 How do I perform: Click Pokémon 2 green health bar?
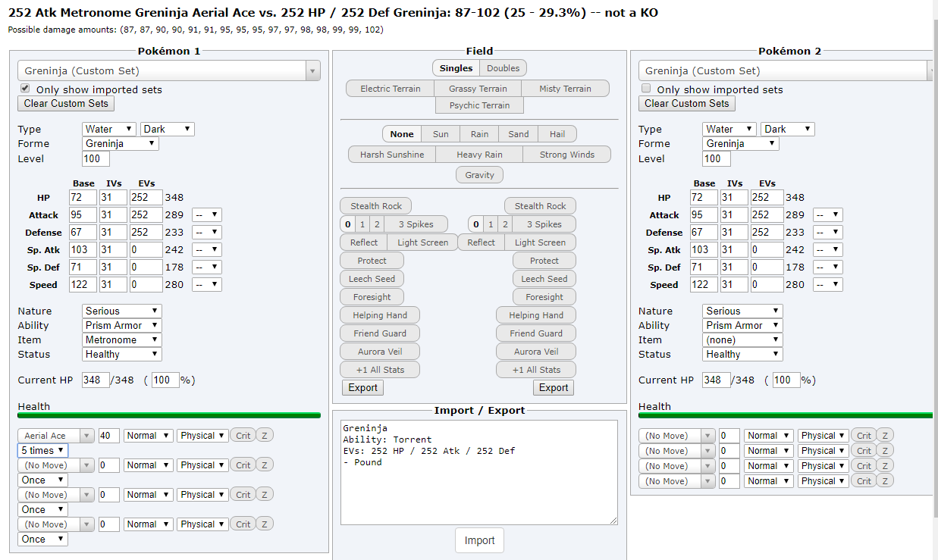tap(786, 415)
